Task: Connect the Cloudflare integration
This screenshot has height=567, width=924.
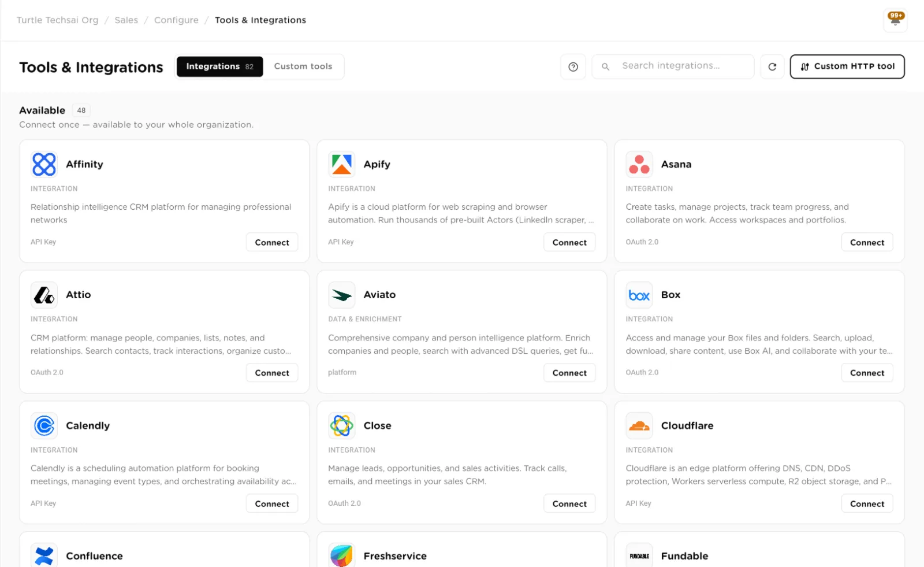Action: [x=867, y=503]
